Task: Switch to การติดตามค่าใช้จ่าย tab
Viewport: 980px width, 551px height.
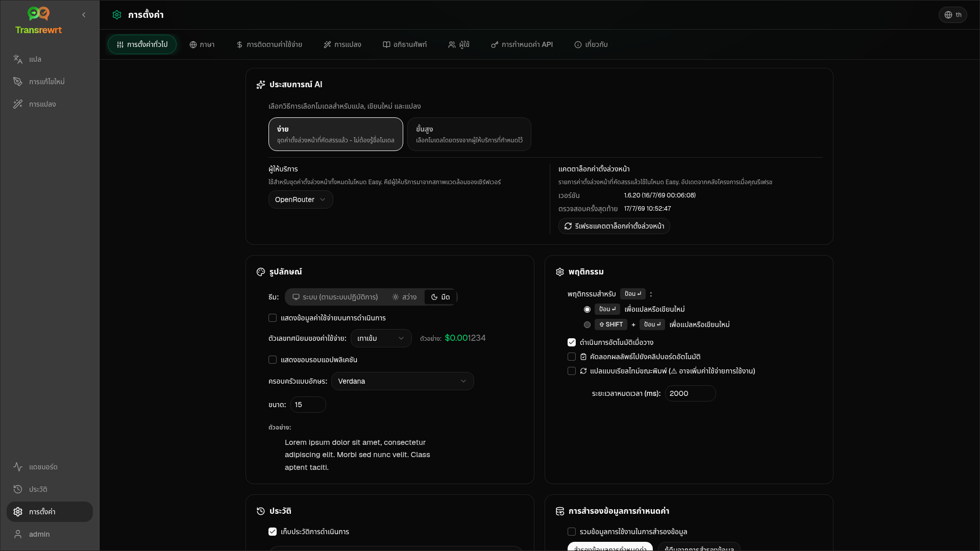Action: click(269, 44)
